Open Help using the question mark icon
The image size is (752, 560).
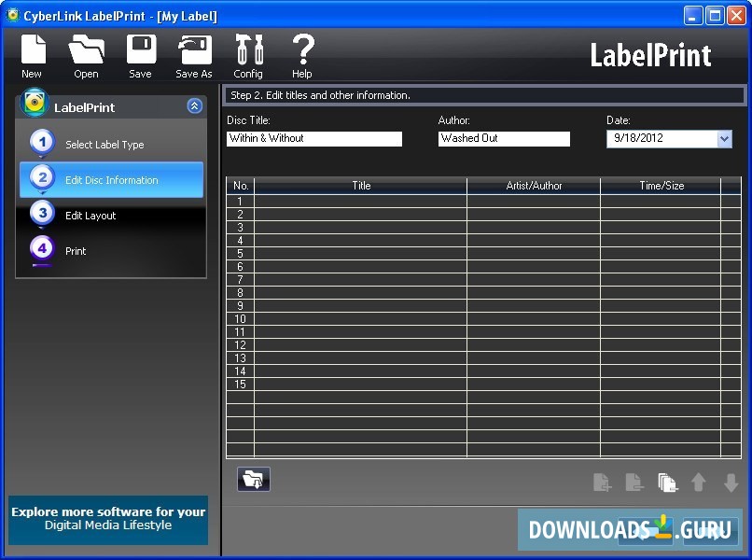pyautogui.click(x=301, y=53)
